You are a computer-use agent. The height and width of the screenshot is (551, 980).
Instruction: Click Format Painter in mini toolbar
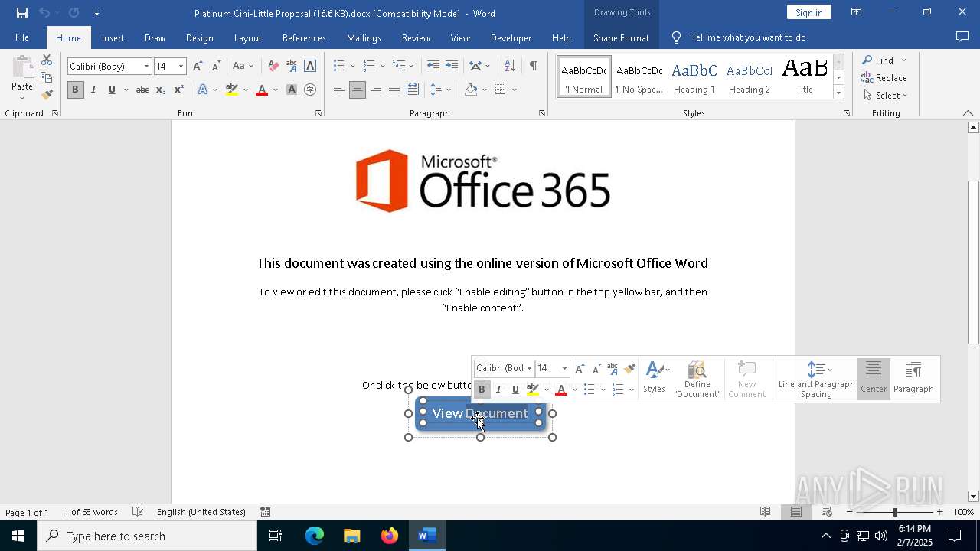tap(630, 369)
